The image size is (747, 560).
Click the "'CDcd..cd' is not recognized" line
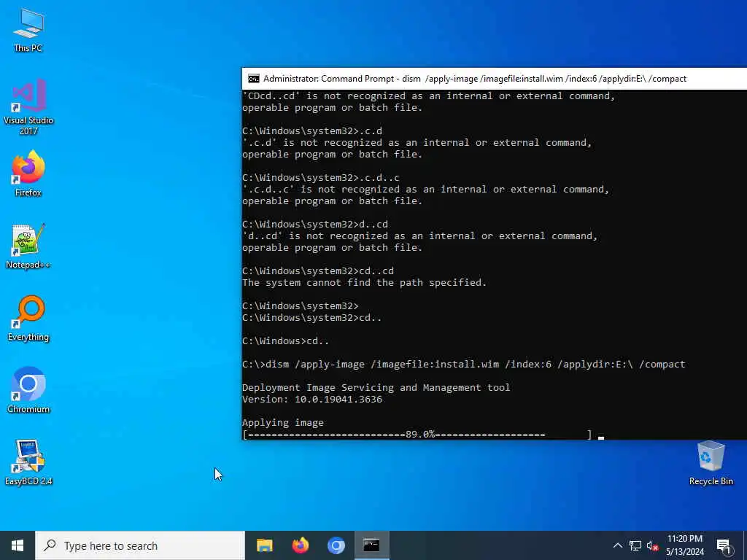click(x=429, y=96)
